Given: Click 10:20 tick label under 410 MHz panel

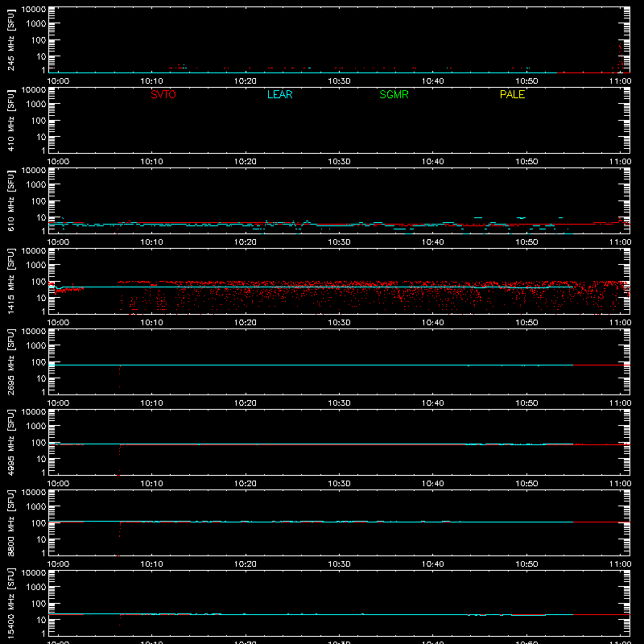Looking at the screenshot, I should click(246, 162).
